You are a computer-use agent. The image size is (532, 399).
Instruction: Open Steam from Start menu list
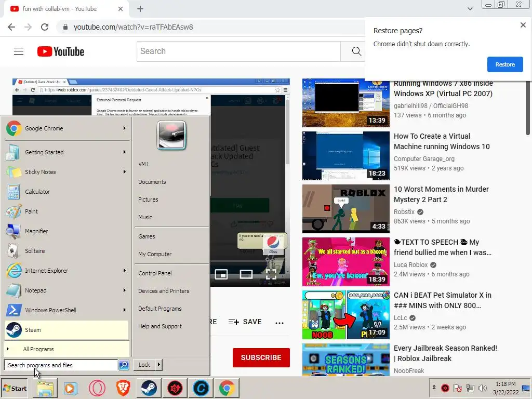66,330
